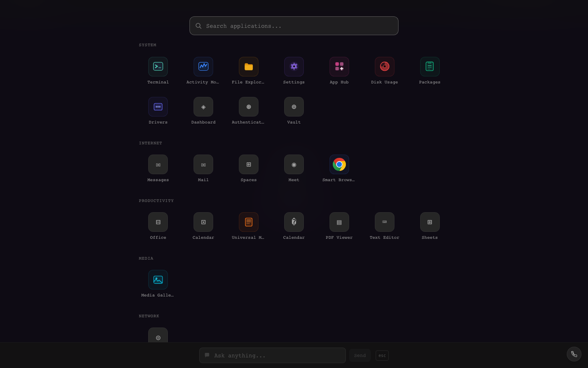Launch PDF Viewer
Screen dimensions: 588x368
(339, 222)
